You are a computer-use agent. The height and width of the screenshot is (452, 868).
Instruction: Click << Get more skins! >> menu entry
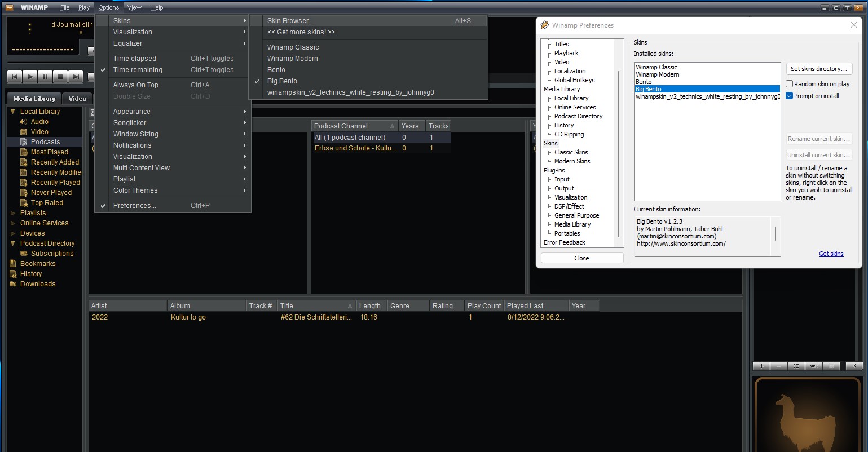click(368, 32)
